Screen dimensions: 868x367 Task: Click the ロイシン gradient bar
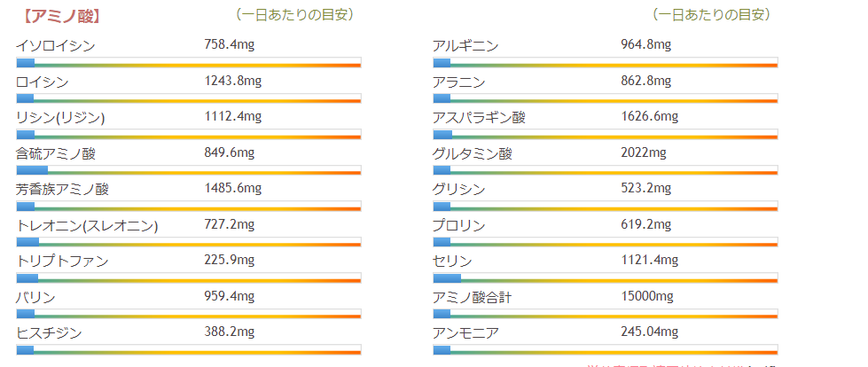(x=188, y=98)
